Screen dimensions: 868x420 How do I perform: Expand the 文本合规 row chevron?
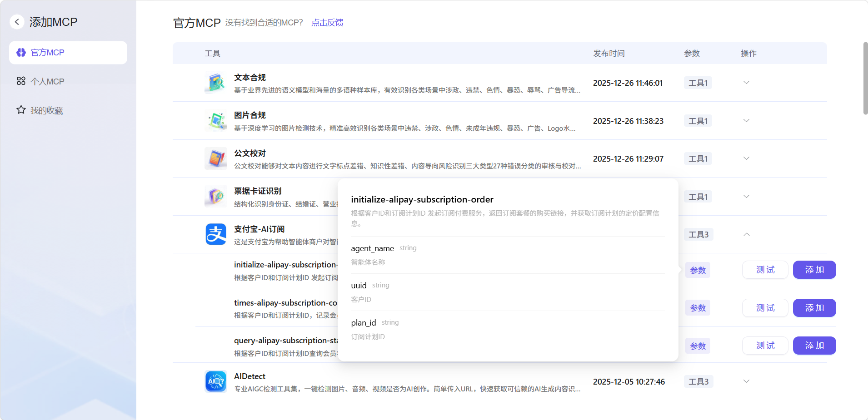[x=746, y=83]
